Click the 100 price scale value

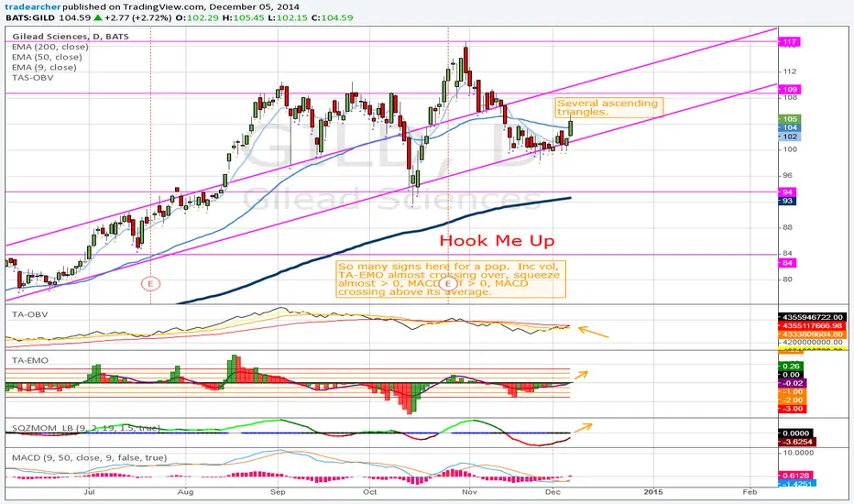pos(790,149)
